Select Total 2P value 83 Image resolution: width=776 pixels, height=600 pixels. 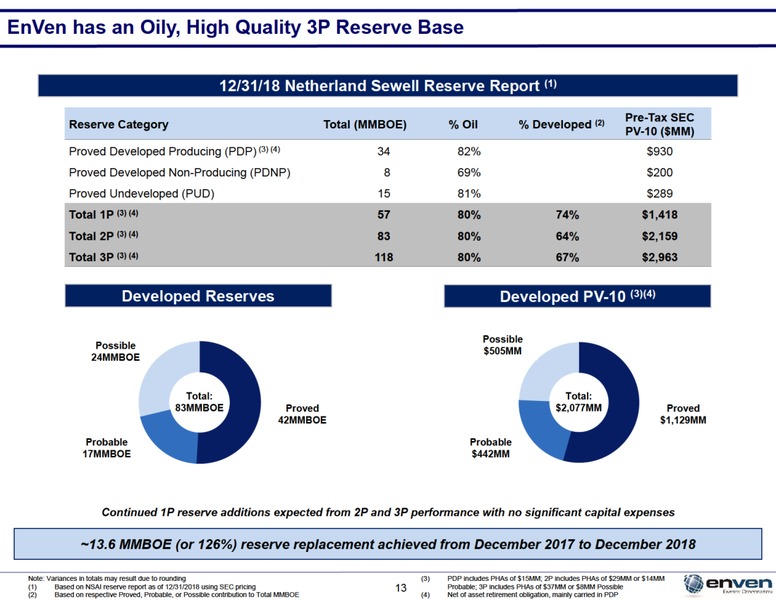pyautogui.click(x=384, y=236)
